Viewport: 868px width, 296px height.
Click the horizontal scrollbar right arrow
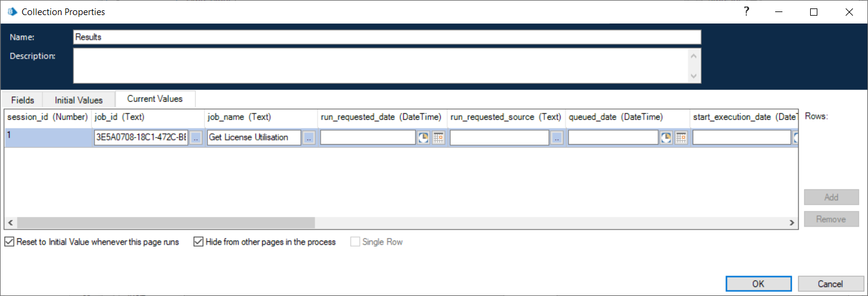coord(792,223)
